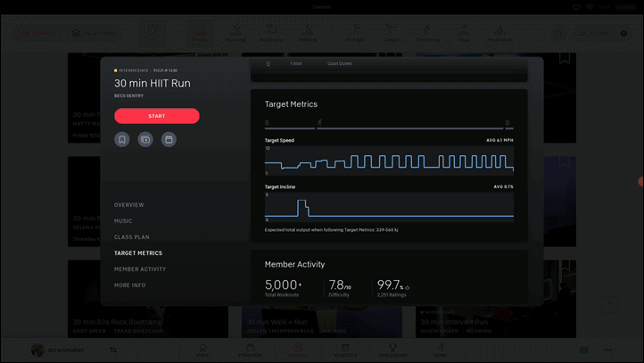The width and height of the screenshot is (644, 363).
Task: Click the cast screen icon in the bottom bar
Action: pyautogui.click(x=583, y=350)
